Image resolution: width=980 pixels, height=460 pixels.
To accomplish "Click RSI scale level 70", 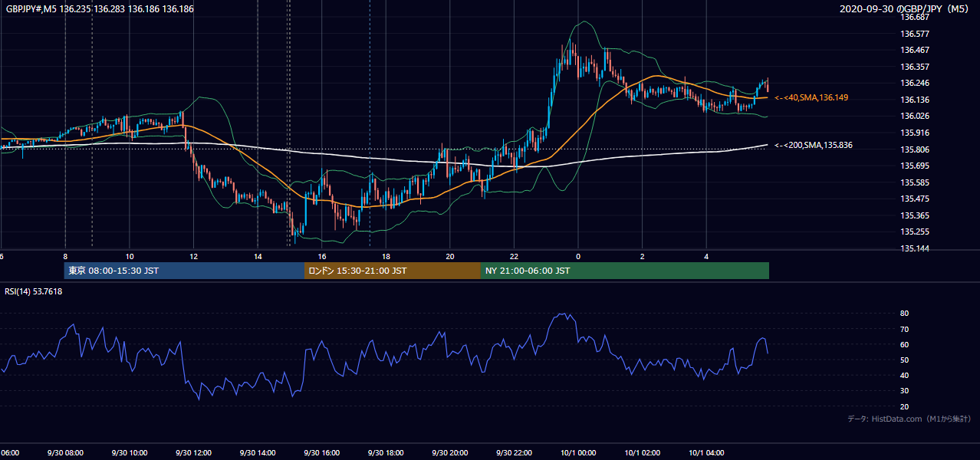I will [x=904, y=329].
